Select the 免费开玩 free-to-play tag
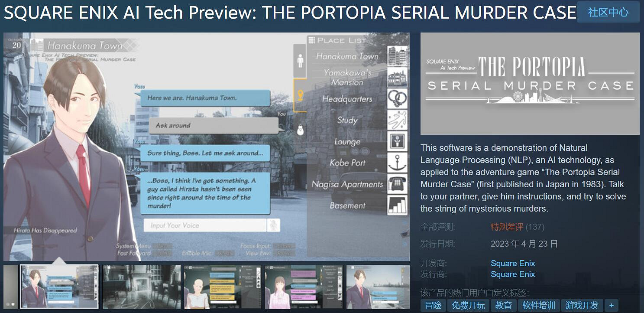The height and width of the screenshot is (313, 644). tap(468, 305)
